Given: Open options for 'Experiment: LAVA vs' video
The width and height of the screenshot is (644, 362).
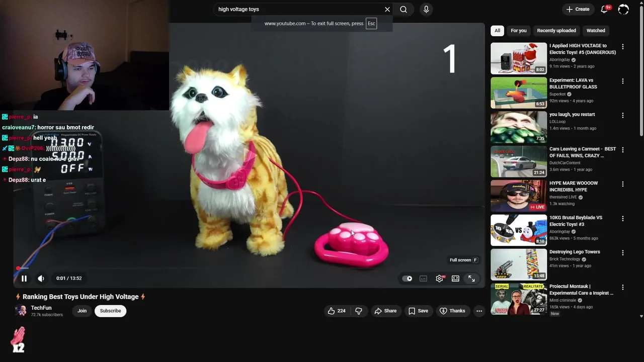Looking at the screenshot, I should 623,81.
